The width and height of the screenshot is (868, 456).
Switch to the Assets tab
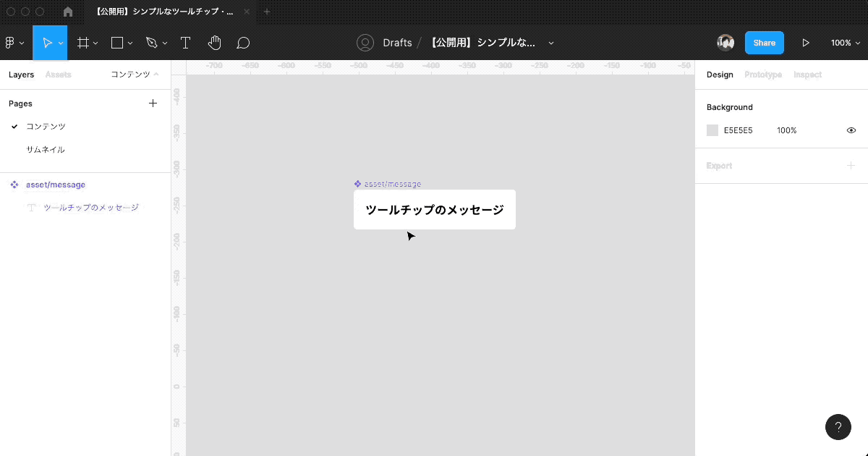point(58,75)
